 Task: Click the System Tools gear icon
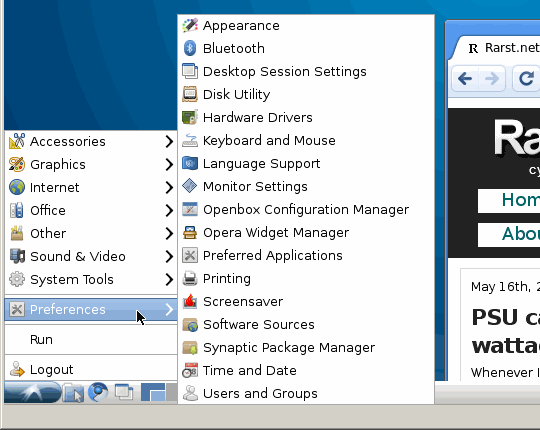click(x=17, y=280)
